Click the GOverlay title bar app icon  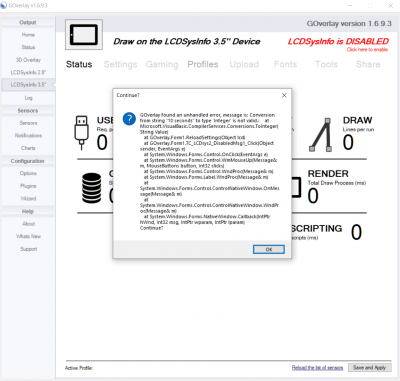coord(4,6)
